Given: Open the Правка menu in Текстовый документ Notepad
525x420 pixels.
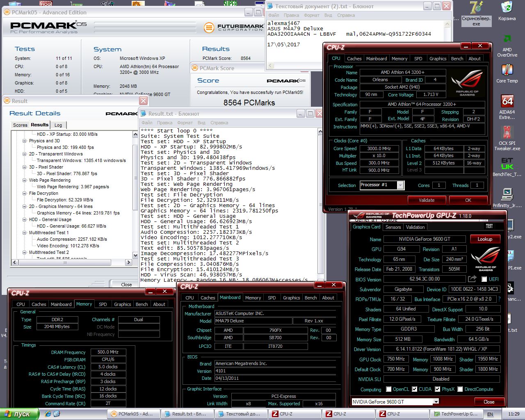Looking at the screenshot, I should click(291, 15).
